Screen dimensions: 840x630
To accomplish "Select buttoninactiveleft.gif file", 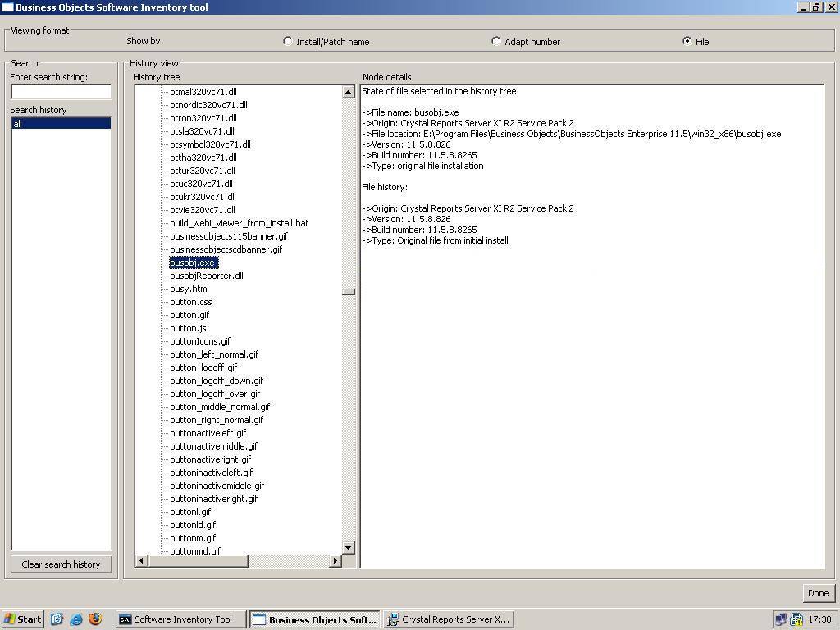I will [x=211, y=472].
